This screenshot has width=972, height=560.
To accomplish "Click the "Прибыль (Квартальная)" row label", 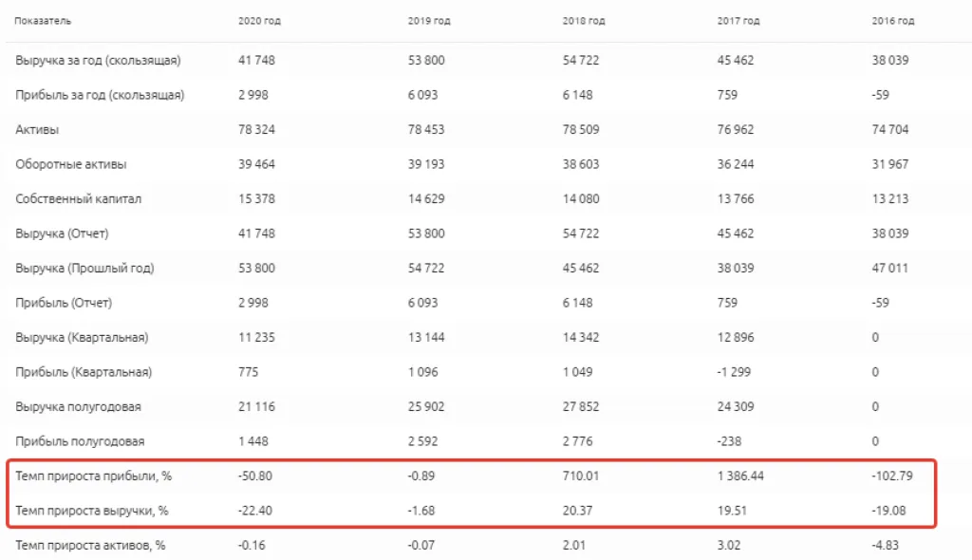I will (84, 372).
